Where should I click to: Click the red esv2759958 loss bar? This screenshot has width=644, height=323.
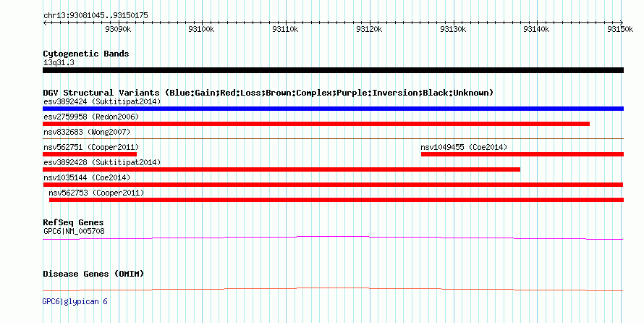coord(316,124)
